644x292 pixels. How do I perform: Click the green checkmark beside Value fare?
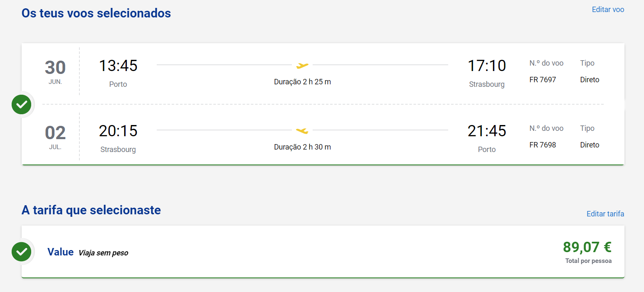(22, 252)
